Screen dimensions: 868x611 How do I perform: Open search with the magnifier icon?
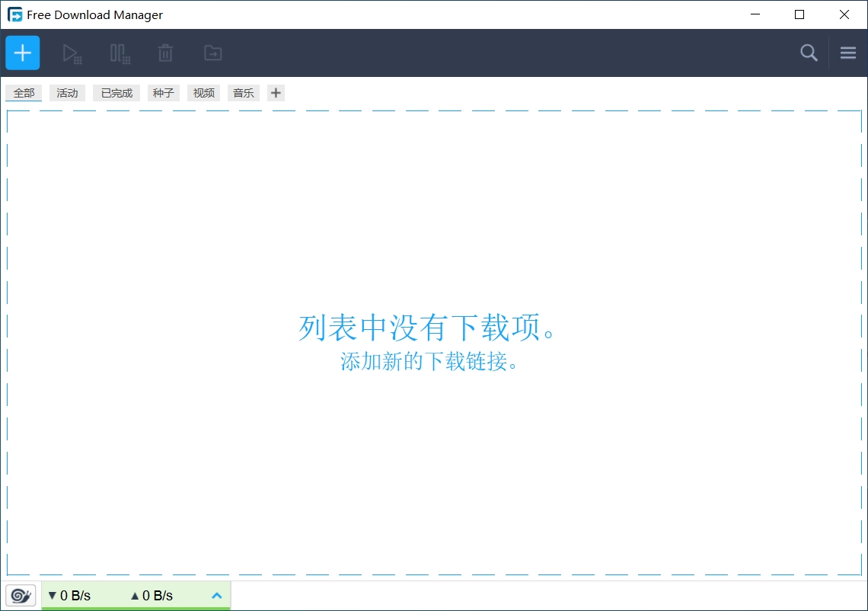pos(809,53)
